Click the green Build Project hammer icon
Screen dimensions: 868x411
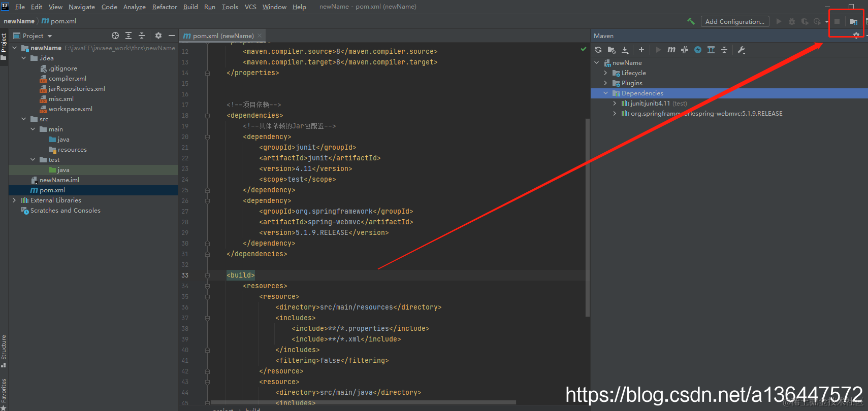691,21
